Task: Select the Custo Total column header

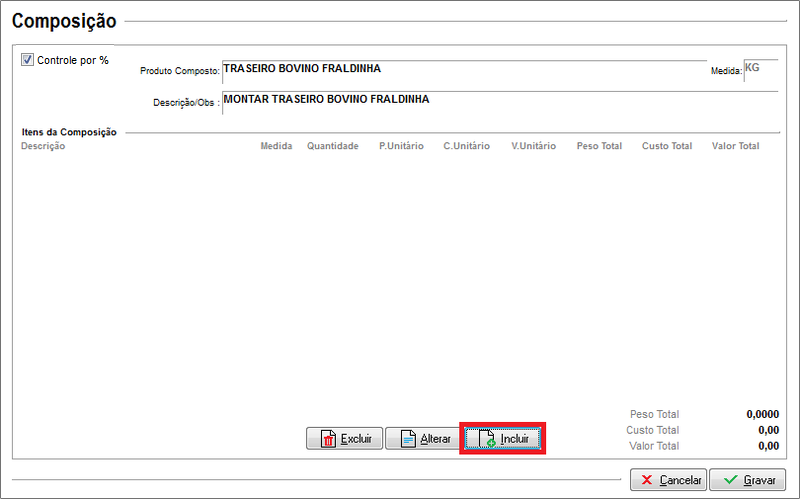Action: point(667,146)
